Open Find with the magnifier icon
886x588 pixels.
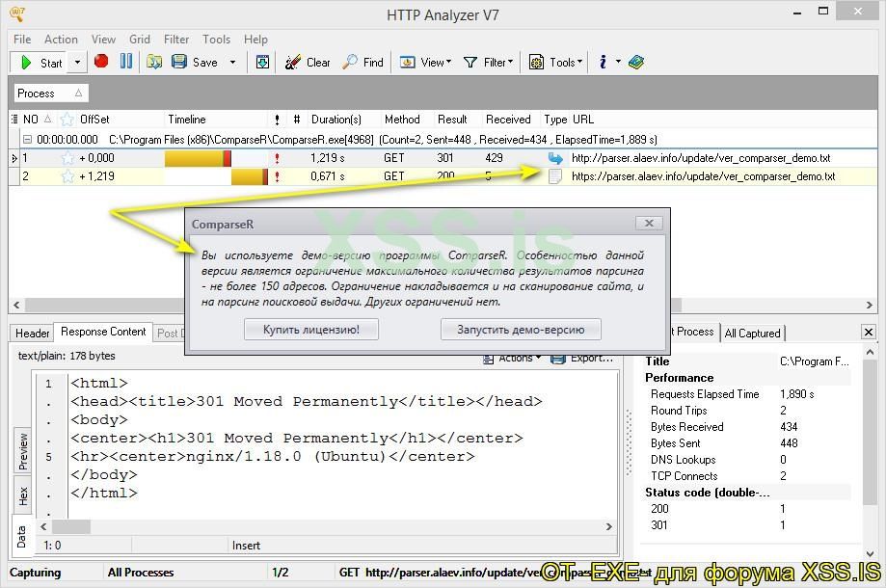[362, 62]
